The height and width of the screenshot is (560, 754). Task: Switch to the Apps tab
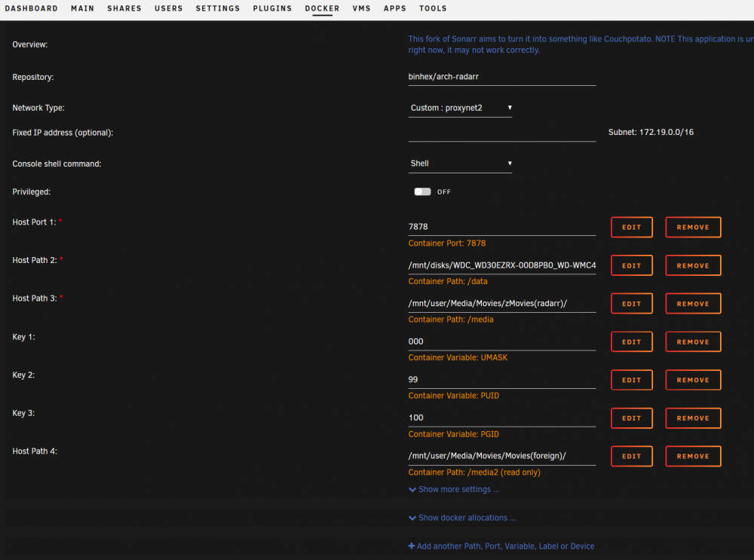[395, 8]
